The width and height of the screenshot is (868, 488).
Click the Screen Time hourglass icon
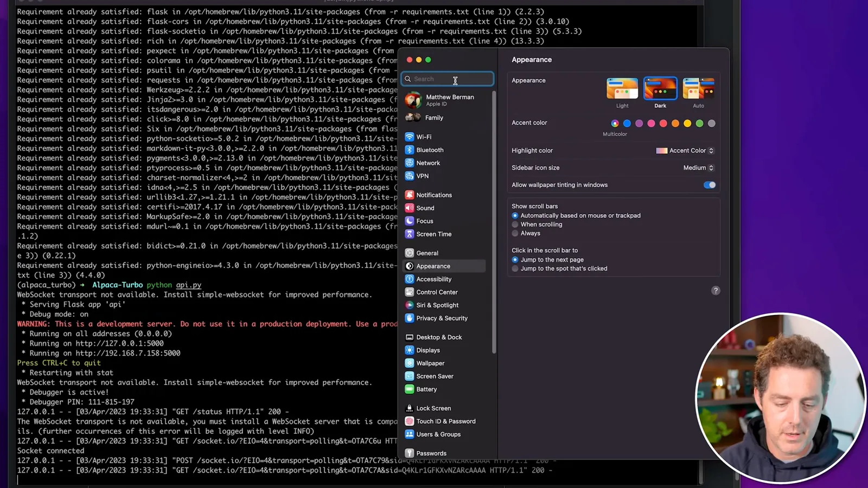(410, 234)
